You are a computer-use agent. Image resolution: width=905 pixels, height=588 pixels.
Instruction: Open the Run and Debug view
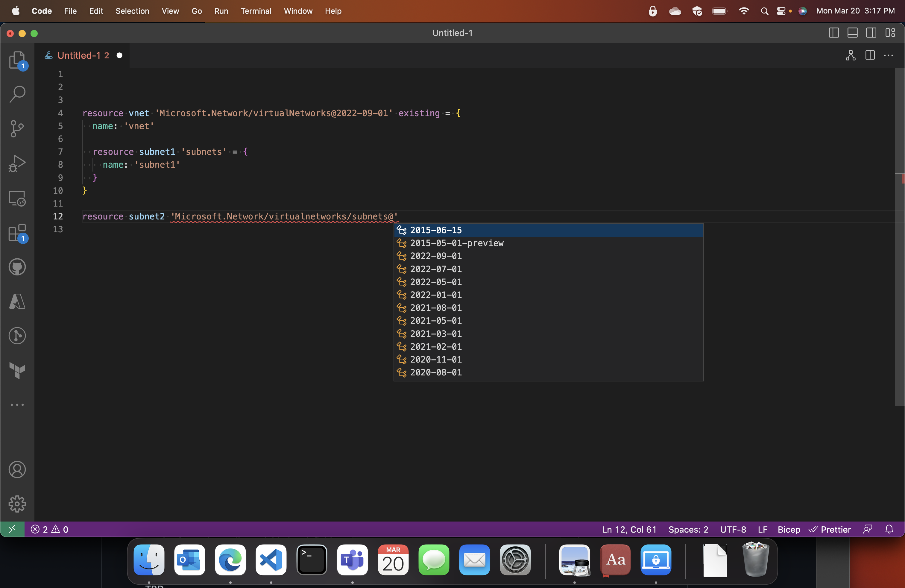click(x=17, y=163)
